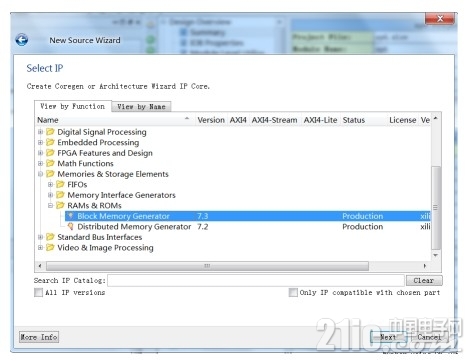Click the Block Memory Generator lightbulb icon
470x361 pixels.
pos(70,216)
